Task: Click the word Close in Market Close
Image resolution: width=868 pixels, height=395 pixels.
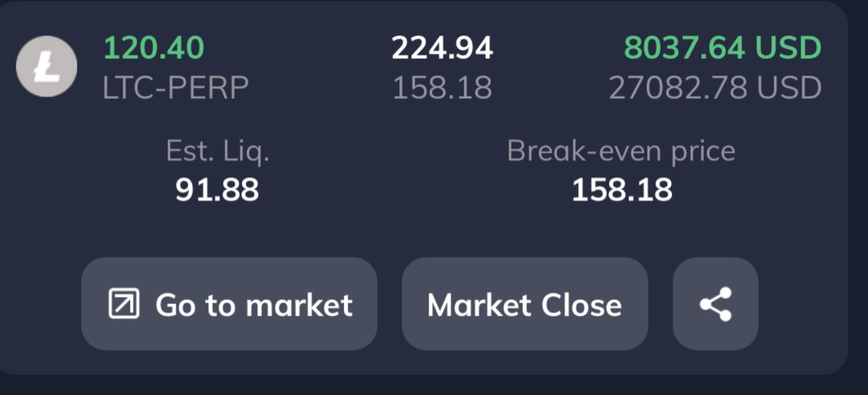Action: 581,305
